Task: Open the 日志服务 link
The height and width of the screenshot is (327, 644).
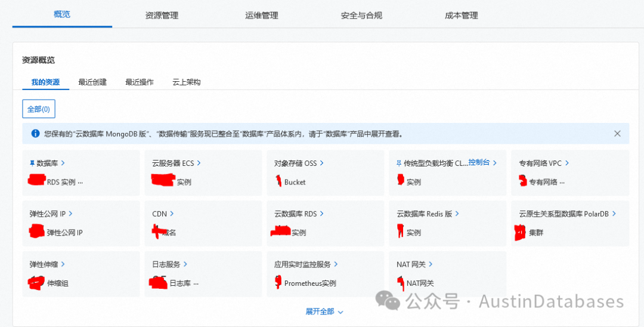Action: (166, 264)
